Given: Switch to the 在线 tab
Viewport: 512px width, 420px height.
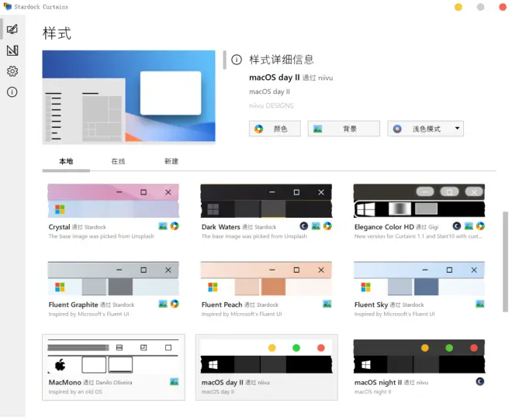Looking at the screenshot, I should coord(118,161).
